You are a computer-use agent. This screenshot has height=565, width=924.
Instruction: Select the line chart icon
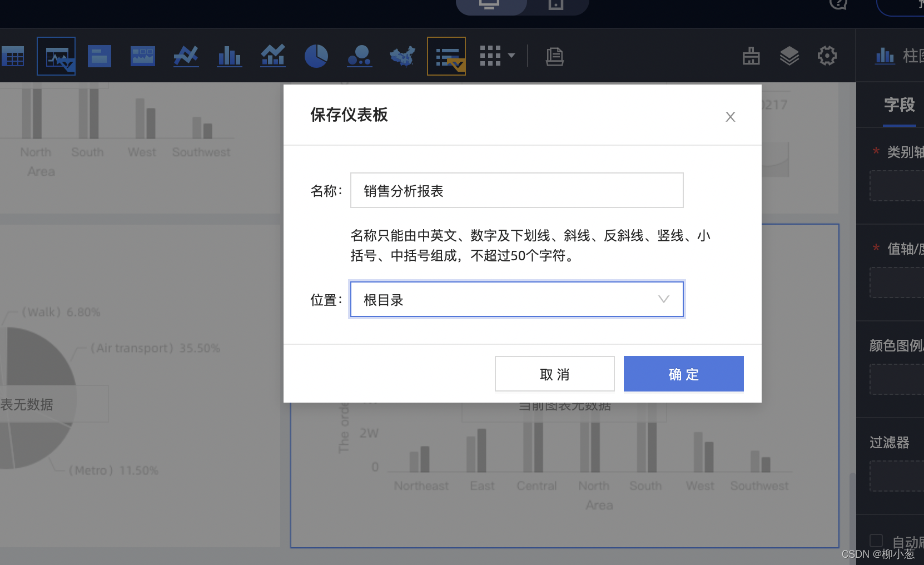coord(186,56)
